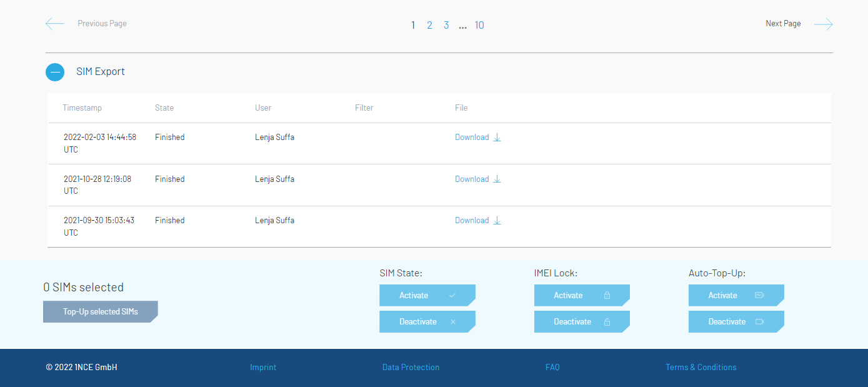The height and width of the screenshot is (387, 868).
Task: Go to page 3 of the list
Action: tap(446, 25)
